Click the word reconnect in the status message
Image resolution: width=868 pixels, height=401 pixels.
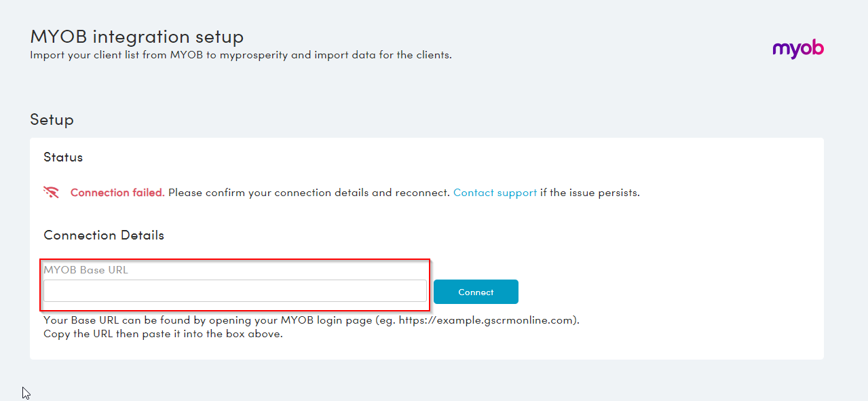click(421, 193)
